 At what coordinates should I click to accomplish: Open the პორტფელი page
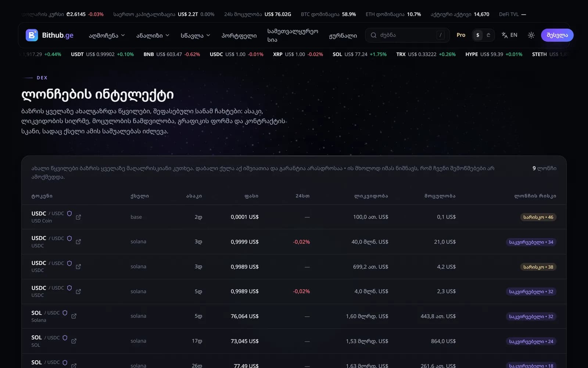coord(239,35)
